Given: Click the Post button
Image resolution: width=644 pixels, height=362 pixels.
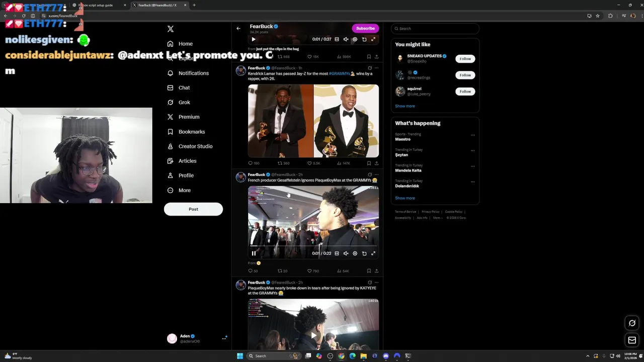Looking at the screenshot, I should tap(193, 209).
